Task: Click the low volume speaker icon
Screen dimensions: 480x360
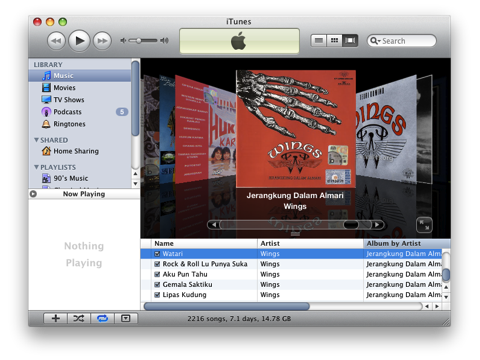Action: point(123,41)
